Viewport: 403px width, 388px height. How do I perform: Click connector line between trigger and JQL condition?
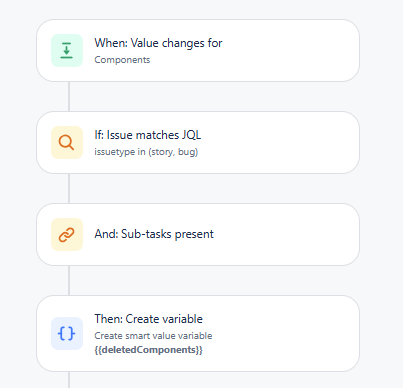pos(69,97)
